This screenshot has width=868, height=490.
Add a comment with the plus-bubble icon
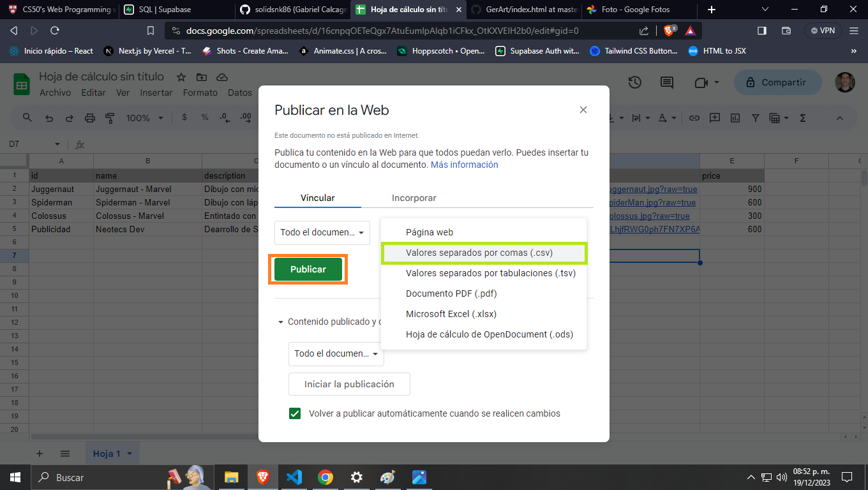[x=715, y=118]
